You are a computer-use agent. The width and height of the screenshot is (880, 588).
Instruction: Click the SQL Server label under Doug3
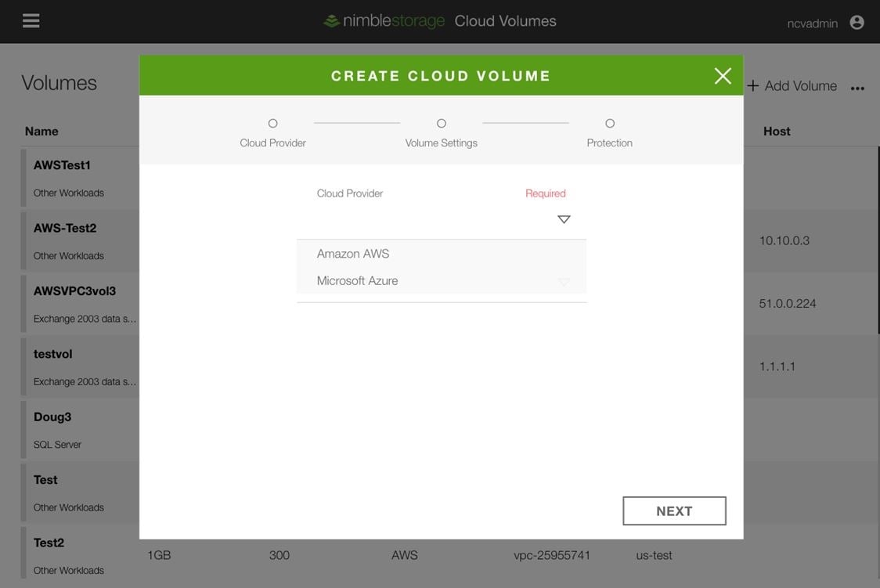(x=57, y=445)
